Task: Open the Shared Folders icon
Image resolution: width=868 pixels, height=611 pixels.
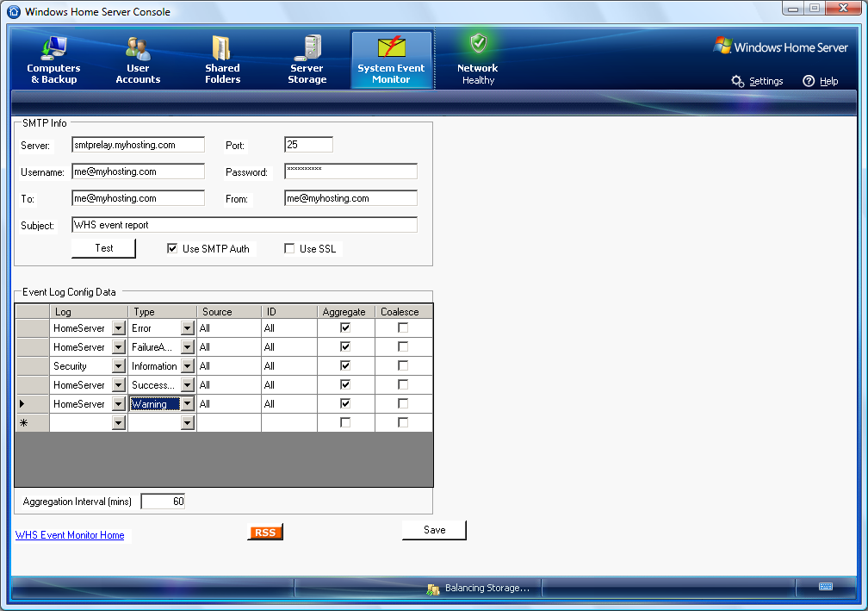Action: tap(222, 48)
